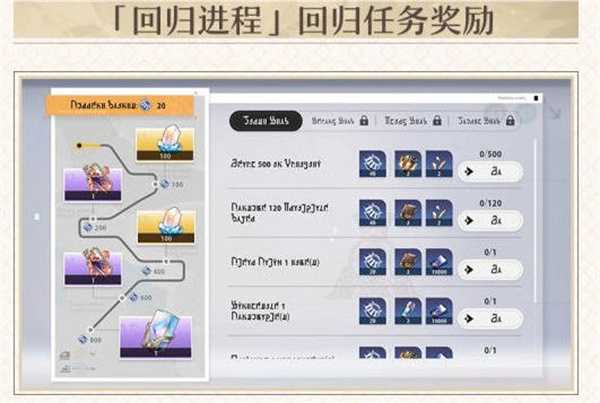Click the gem icon on the 800 progress node
Viewport: 600px width, 403px height.
point(83,339)
